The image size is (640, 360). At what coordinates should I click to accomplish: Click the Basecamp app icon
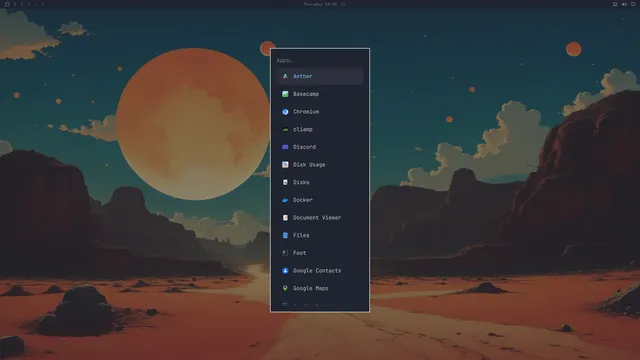tap(285, 94)
